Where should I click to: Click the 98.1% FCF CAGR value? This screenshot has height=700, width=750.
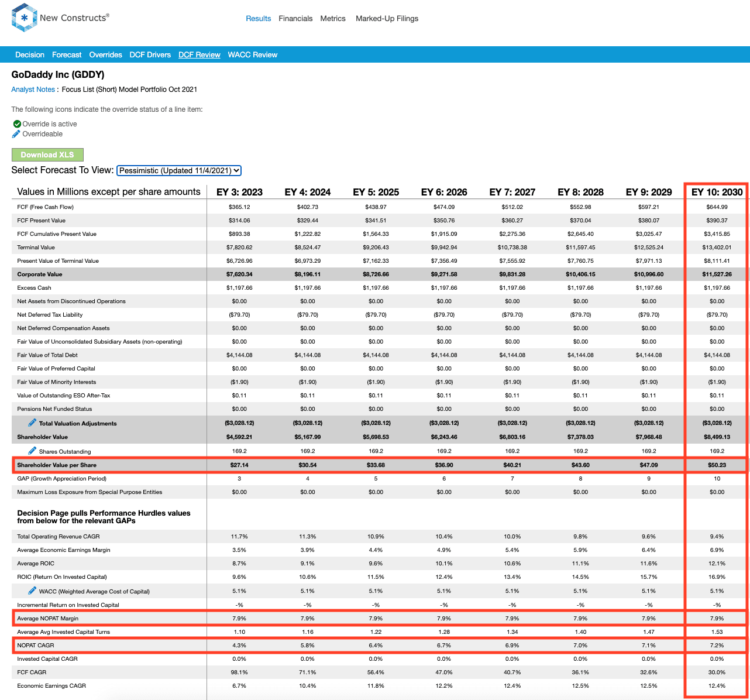click(239, 672)
